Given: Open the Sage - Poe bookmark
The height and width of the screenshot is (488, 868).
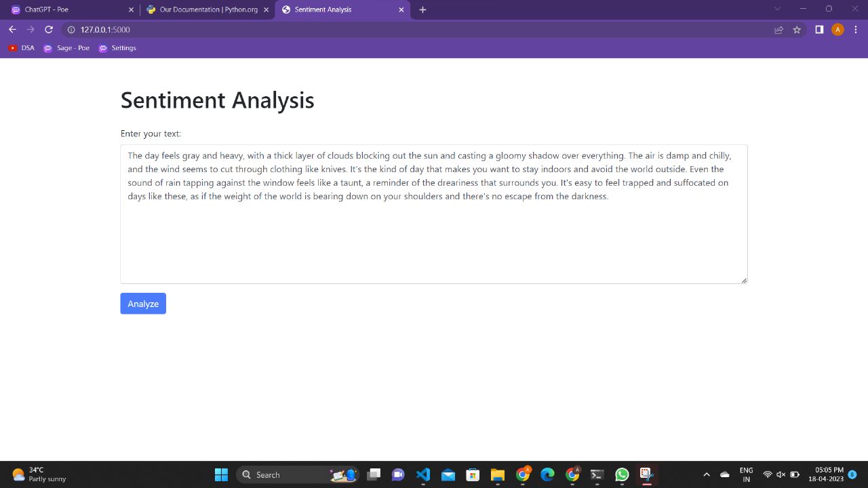Looking at the screenshot, I should pyautogui.click(x=66, y=47).
